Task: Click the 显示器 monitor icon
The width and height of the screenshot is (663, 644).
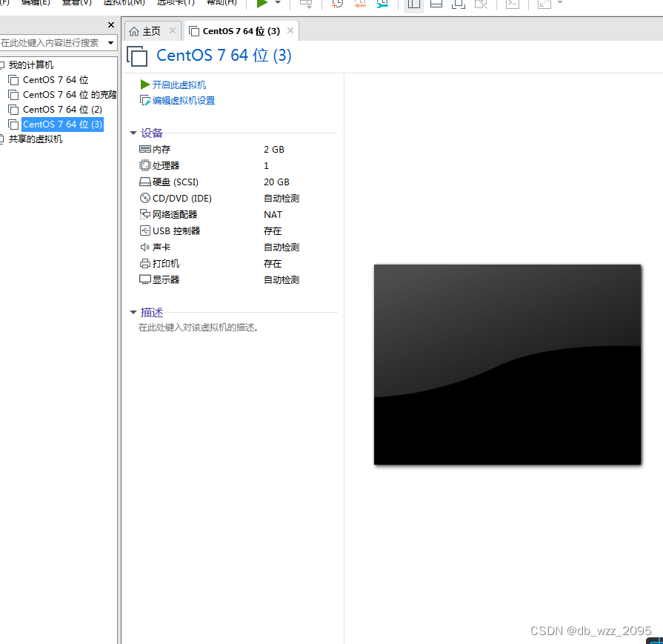Action: click(145, 279)
